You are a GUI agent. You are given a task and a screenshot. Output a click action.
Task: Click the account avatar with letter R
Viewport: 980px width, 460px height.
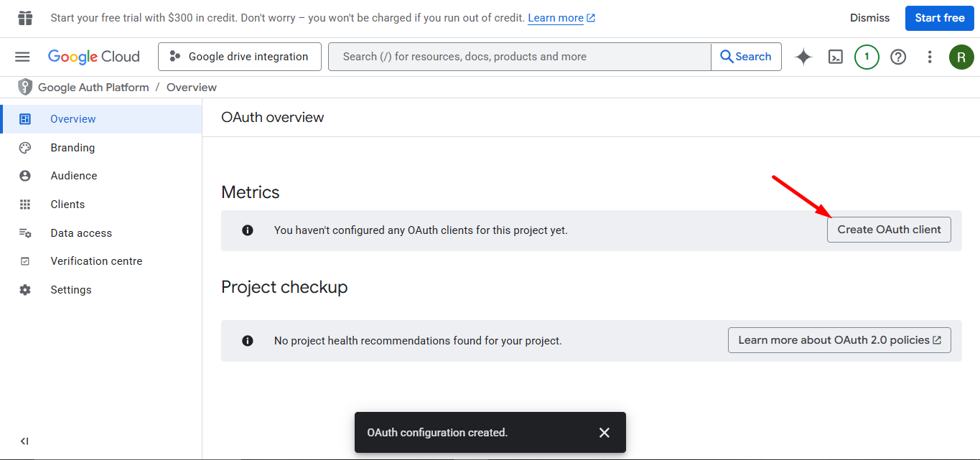[x=961, y=57]
